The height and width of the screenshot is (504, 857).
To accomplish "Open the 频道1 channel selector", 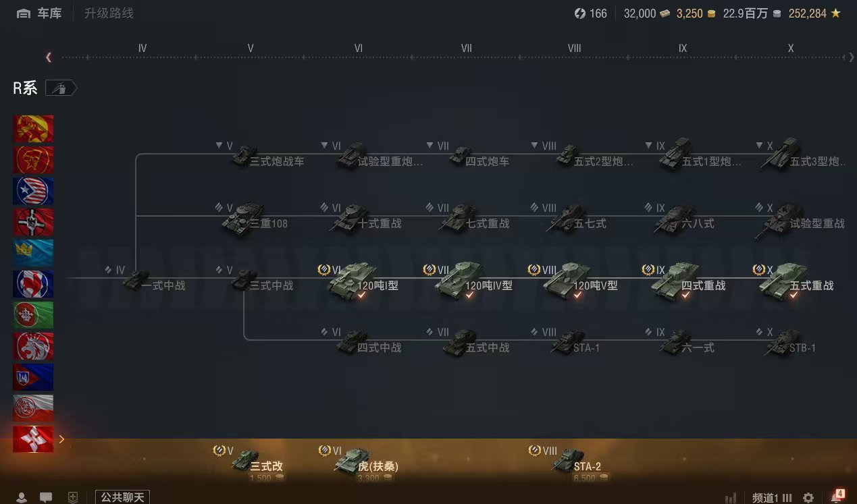I will (x=772, y=498).
